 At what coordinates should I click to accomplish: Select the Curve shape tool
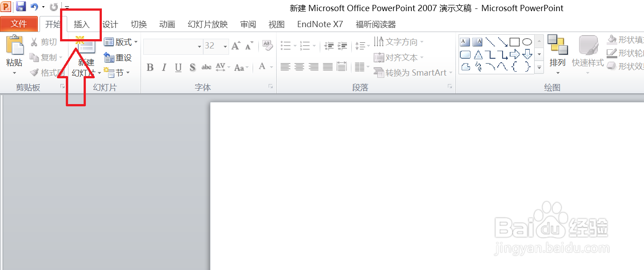coord(503,67)
